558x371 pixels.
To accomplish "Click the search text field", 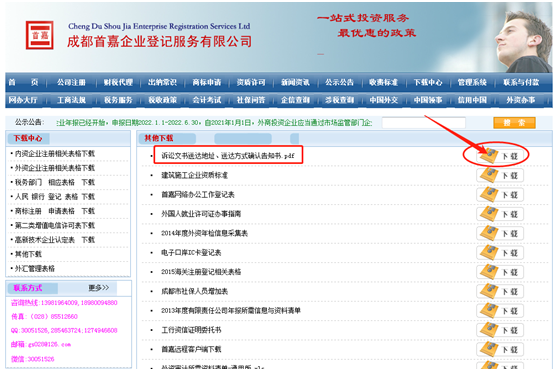I will pos(423,123).
